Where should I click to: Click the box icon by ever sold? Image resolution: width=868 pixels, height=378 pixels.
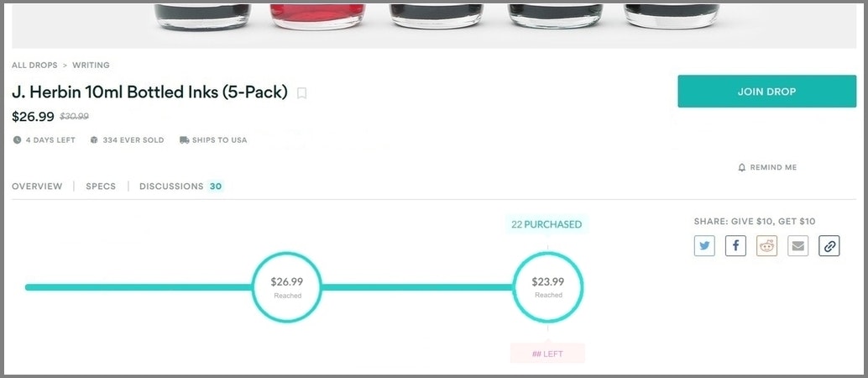(94, 140)
